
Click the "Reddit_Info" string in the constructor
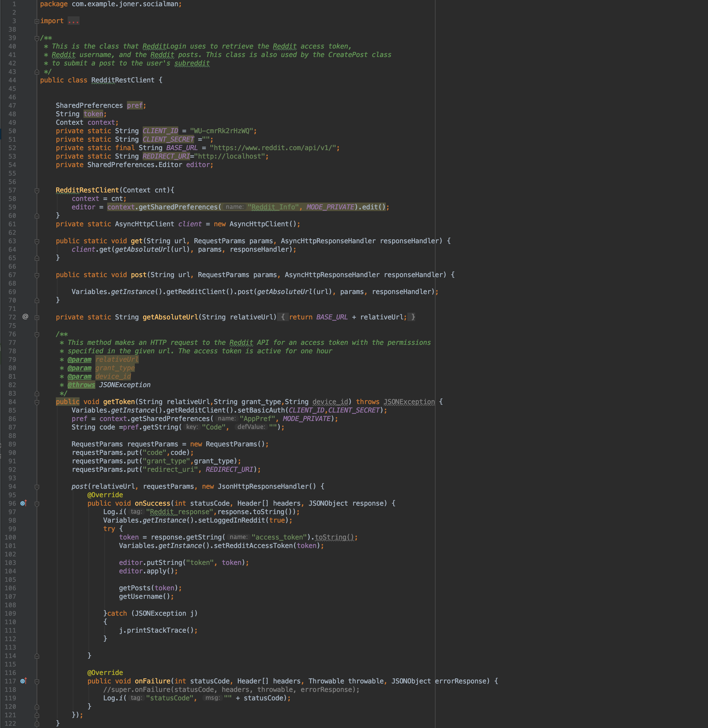pyautogui.click(x=273, y=207)
